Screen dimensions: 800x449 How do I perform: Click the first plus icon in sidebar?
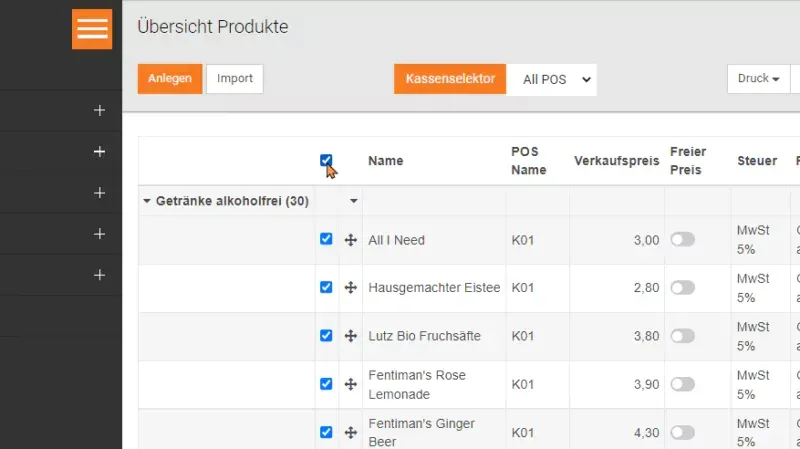click(x=99, y=110)
